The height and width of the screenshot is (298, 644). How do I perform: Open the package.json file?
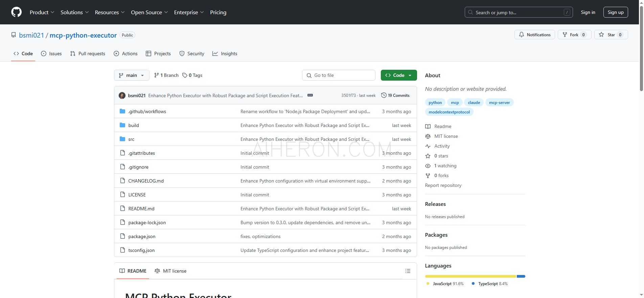coord(142,236)
